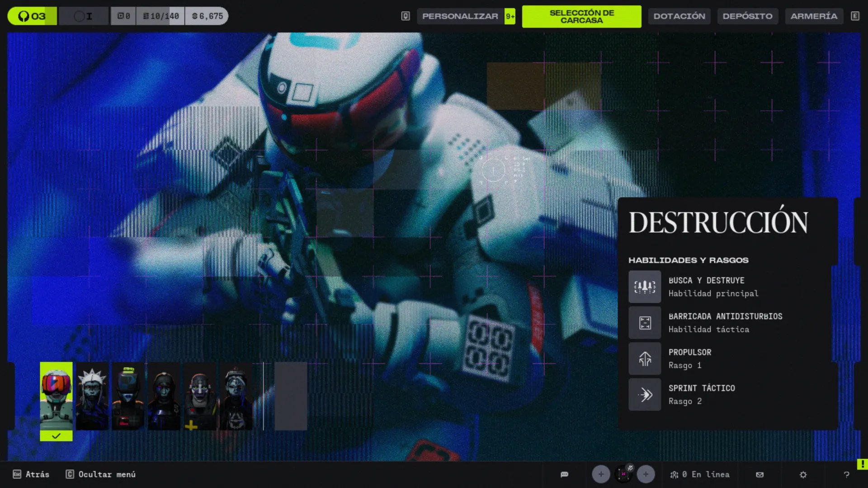The width and height of the screenshot is (868, 488).
Task: Click the Busca y Destruye ability icon
Action: (x=645, y=286)
